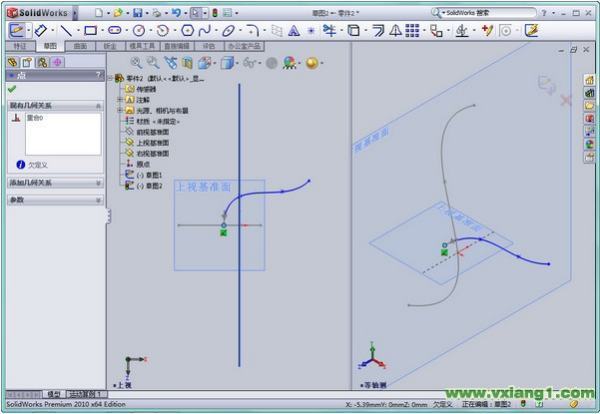The height and width of the screenshot is (414, 600).
Task: Open the DimXpertManager tab
Action: (x=57, y=62)
